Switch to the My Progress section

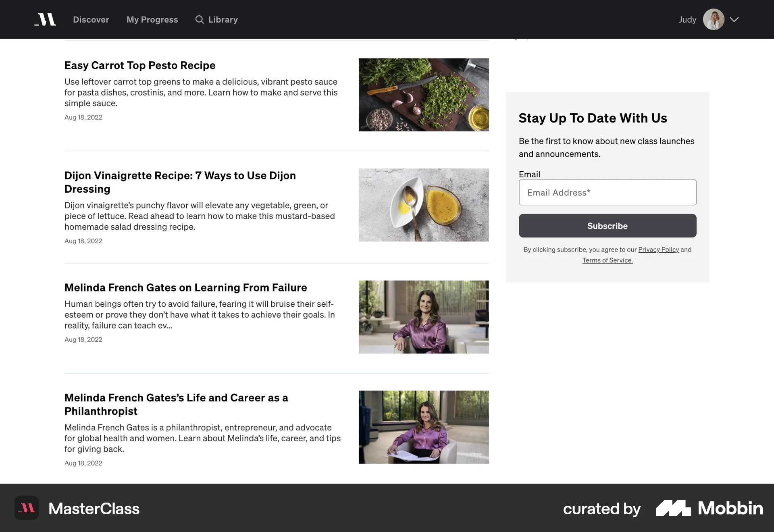[x=152, y=19]
